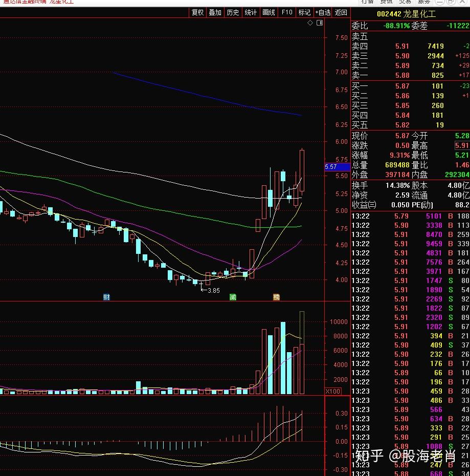Open the 叠加 overlay tool
This screenshot has width=470, height=476.
215,13
